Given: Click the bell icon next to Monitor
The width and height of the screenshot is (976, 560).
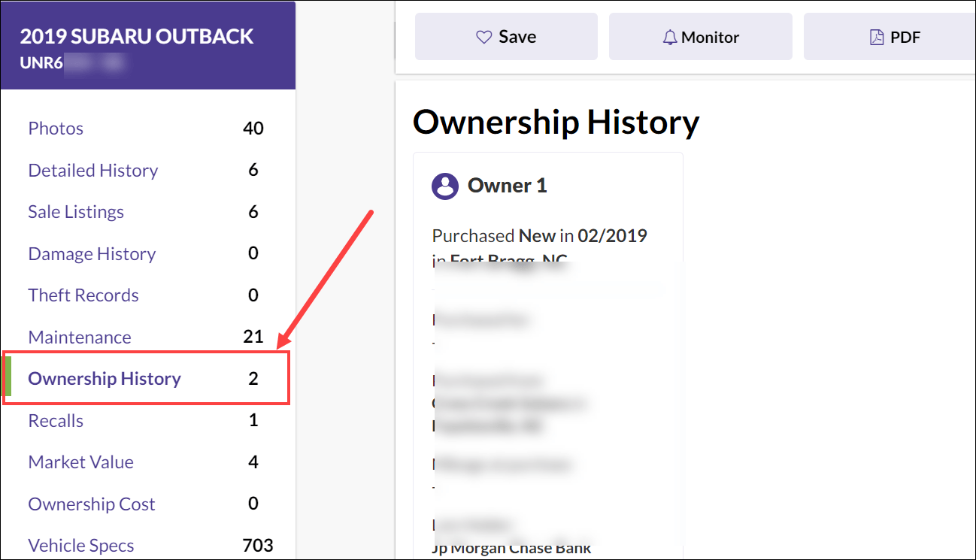Looking at the screenshot, I should [x=670, y=36].
